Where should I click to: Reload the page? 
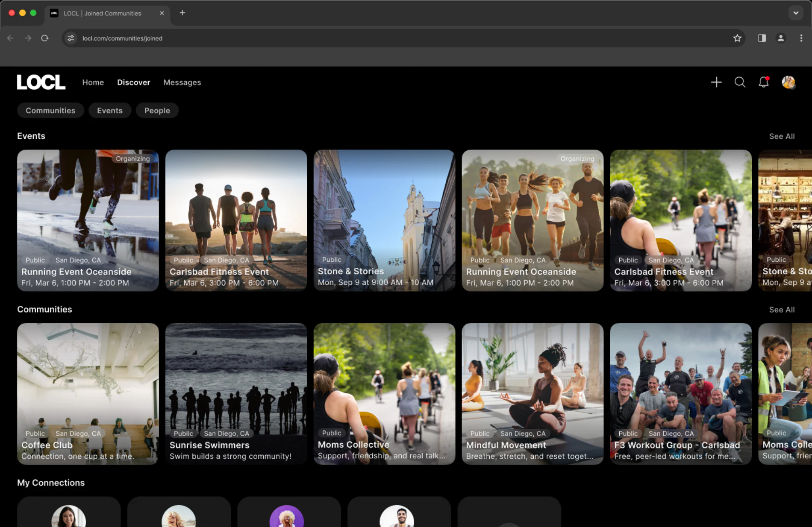coord(45,38)
